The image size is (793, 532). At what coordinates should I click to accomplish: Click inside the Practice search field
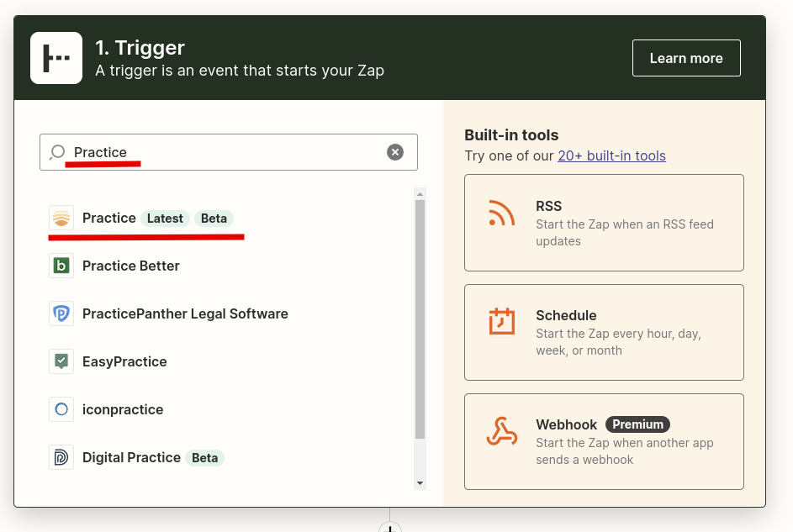pyautogui.click(x=229, y=152)
